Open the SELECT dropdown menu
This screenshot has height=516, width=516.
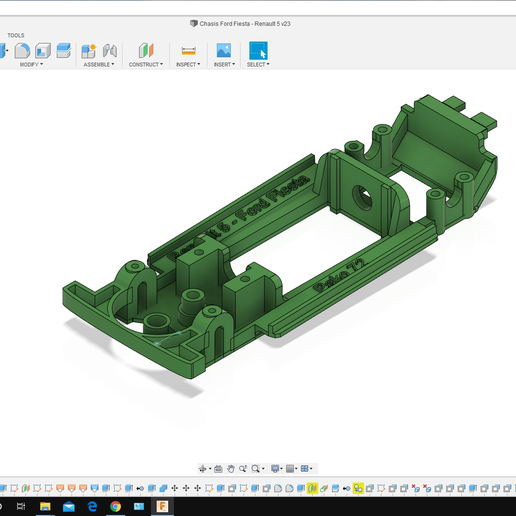pyautogui.click(x=258, y=64)
